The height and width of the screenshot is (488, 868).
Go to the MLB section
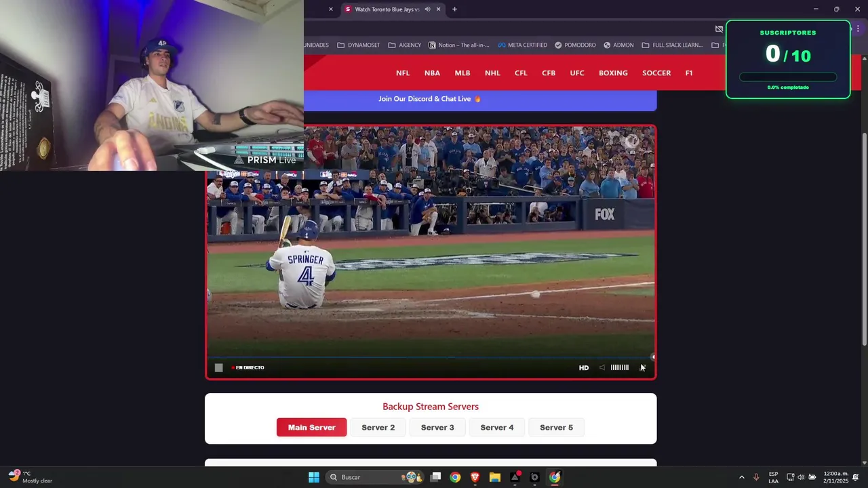[462, 73]
